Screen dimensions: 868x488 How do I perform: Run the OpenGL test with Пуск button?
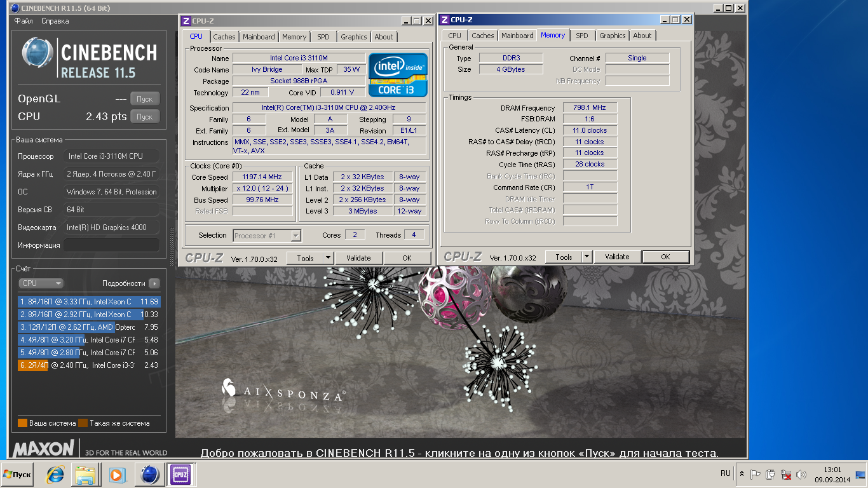145,99
